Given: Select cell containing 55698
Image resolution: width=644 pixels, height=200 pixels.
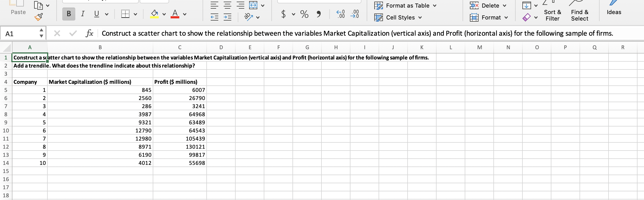Looking at the screenshot, I should (180, 163).
